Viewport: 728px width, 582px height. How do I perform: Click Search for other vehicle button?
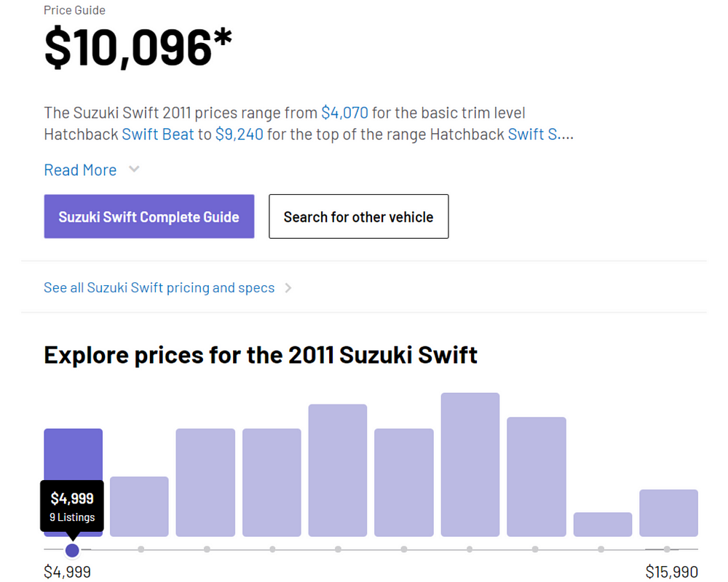[x=358, y=216]
